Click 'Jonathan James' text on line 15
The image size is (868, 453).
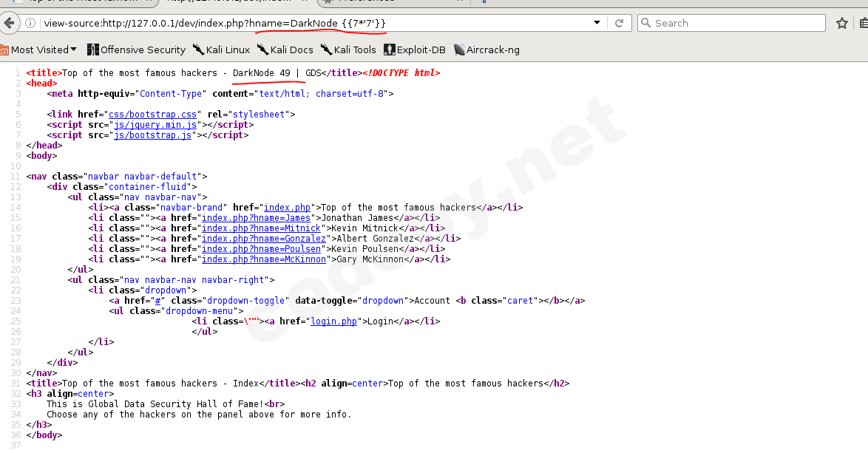(357, 218)
